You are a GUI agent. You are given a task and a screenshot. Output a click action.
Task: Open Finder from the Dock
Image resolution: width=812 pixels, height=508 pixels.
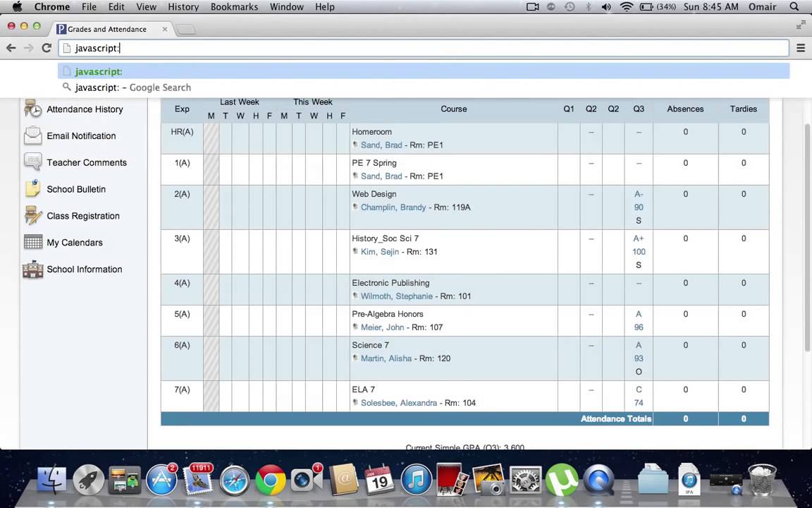[51, 480]
